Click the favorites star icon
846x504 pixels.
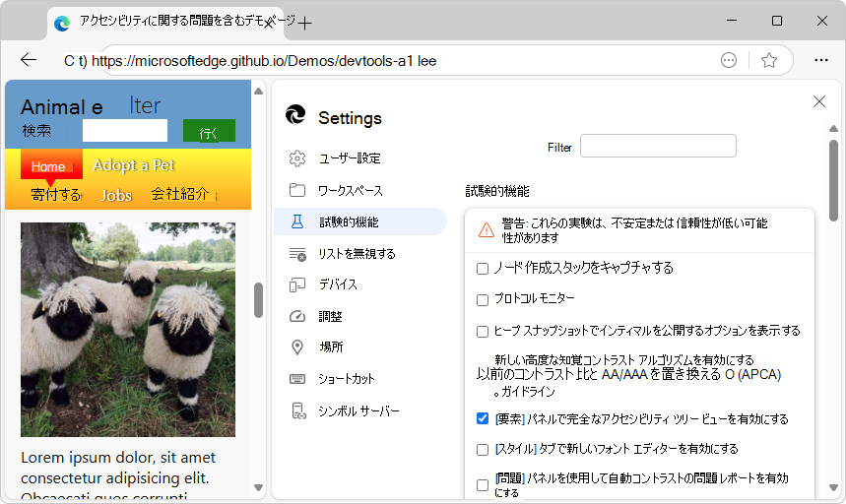(769, 60)
